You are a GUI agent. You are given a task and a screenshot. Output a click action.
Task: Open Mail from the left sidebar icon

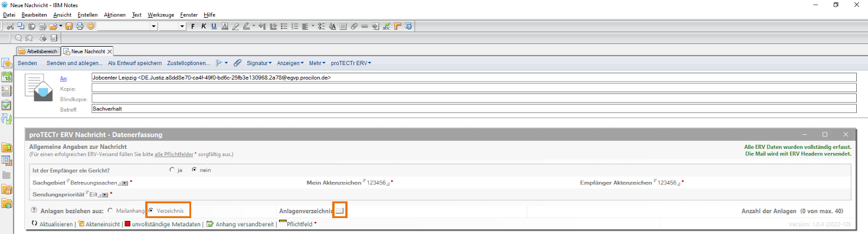tap(7, 63)
